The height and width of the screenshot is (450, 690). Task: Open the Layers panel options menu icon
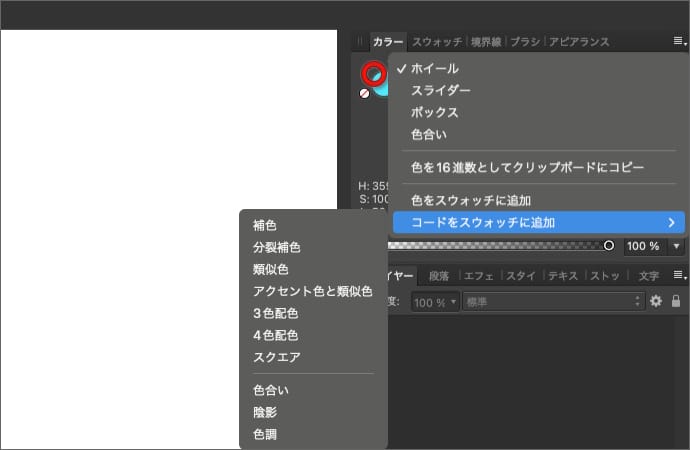[679, 275]
